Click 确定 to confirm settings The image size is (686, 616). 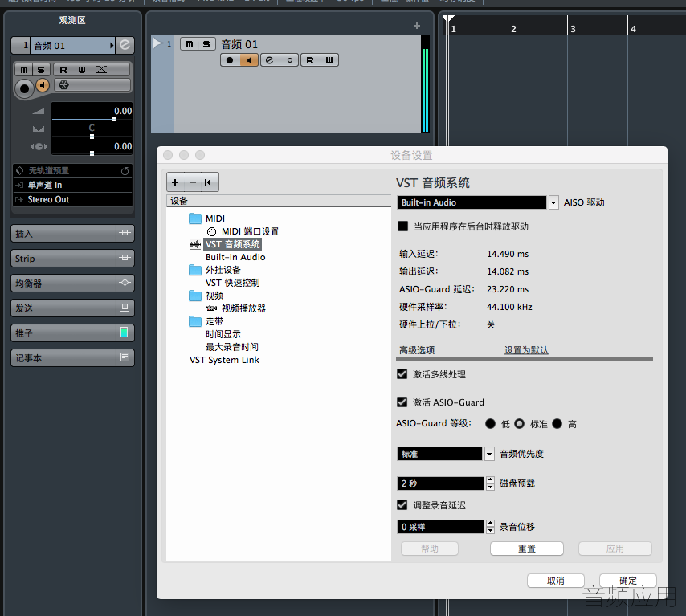pyautogui.click(x=628, y=581)
